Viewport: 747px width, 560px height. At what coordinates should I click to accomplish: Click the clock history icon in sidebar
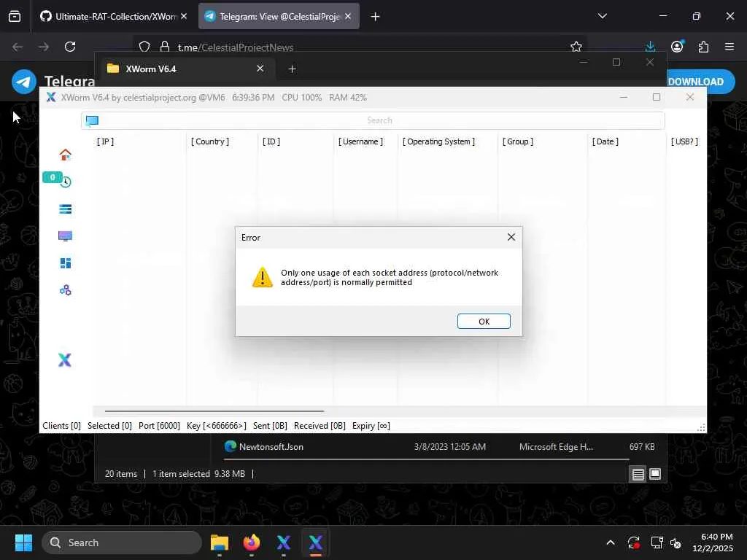66,182
